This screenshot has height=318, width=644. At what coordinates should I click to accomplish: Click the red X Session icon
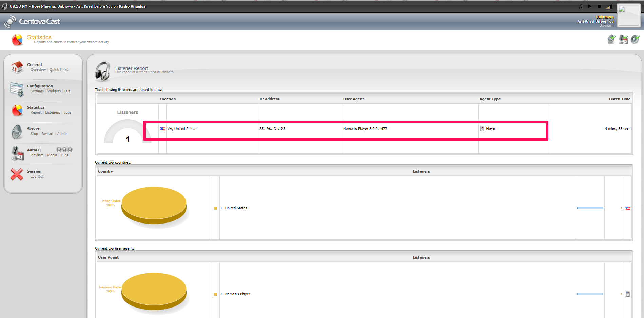(17, 174)
